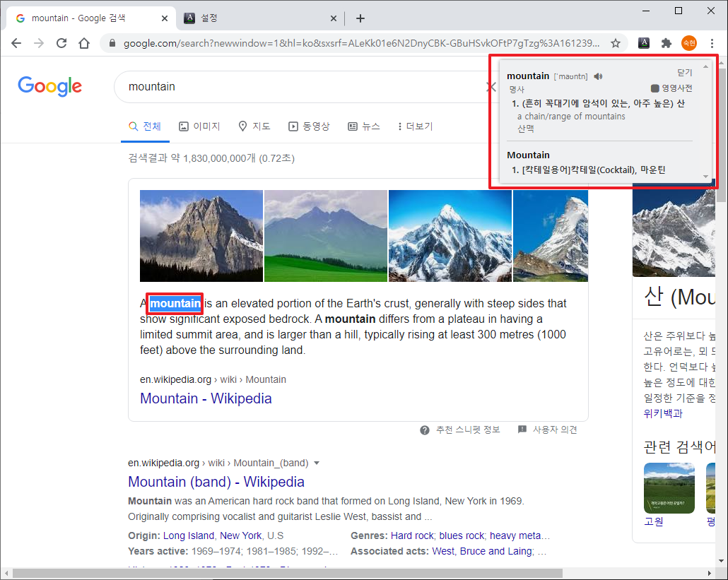Expand the 더보기 menu
This screenshot has width=728, height=580.
[415, 126]
